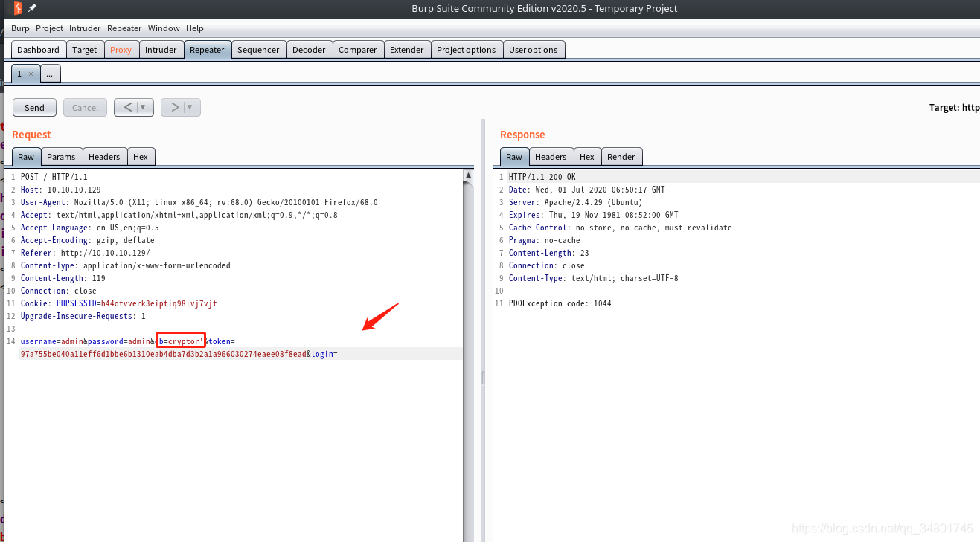Click the Request panel heading
980x542 pixels.
pyautogui.click(x=31, y=135)
